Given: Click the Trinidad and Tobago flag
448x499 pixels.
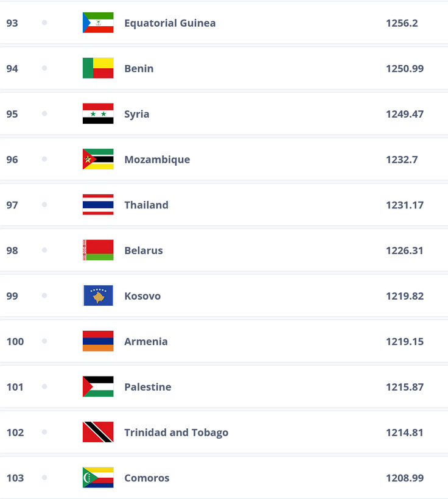Looking at the screenshot, I should 98,432.
